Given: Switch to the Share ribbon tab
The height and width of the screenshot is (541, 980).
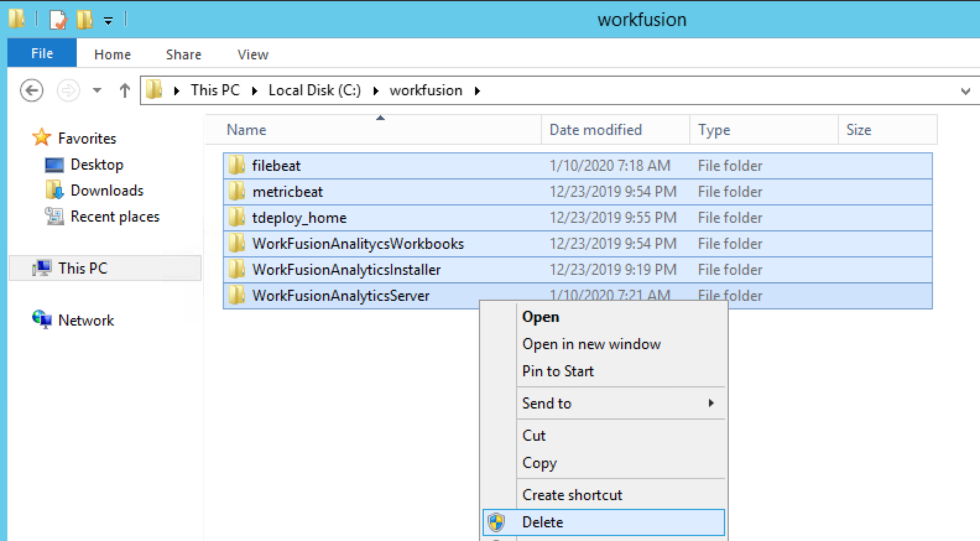Looking at the screenshot, I should coord(184,54).
